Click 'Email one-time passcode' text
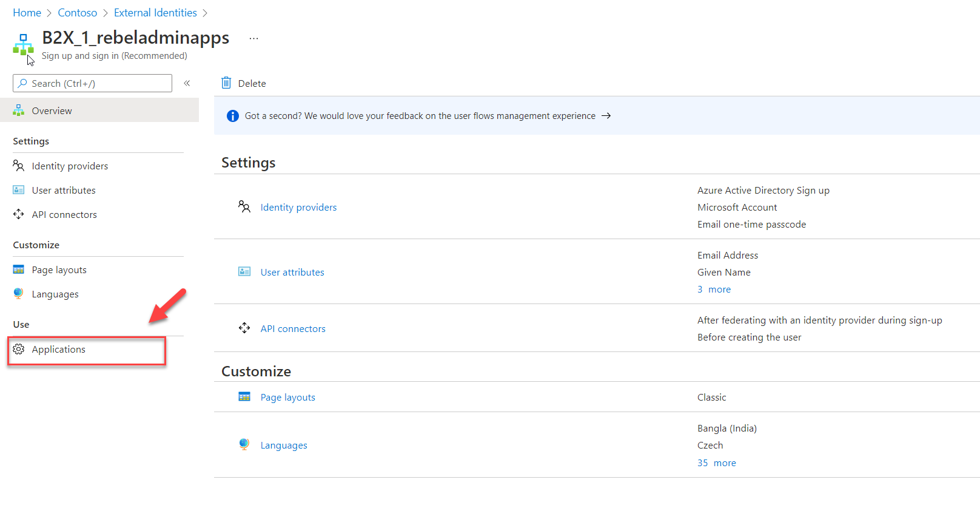 [751, 224]
